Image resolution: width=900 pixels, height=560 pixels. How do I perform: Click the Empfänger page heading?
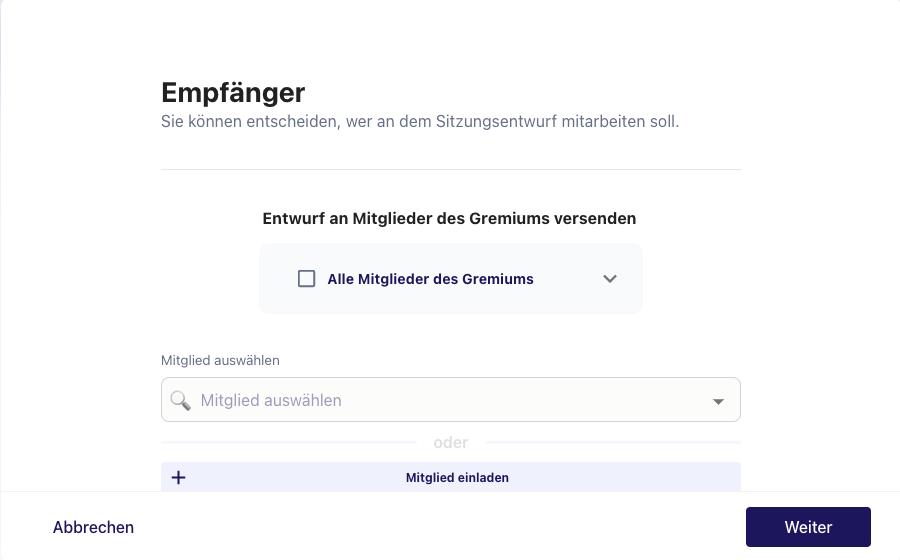pyautogui.click(x=233, y=92)
